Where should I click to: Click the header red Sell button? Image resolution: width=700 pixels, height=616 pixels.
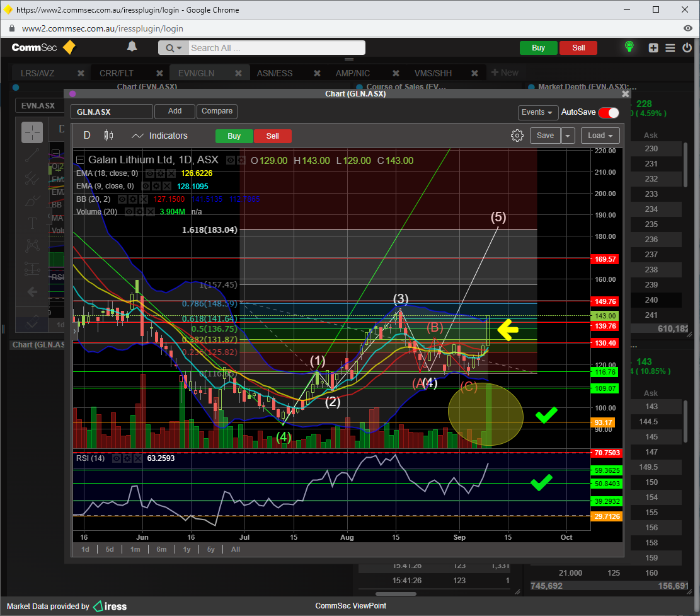click(x=578, y=48)
